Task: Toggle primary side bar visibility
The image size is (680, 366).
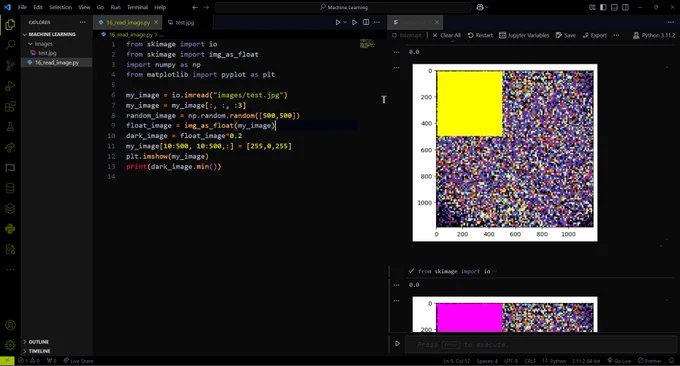Action: (603, 7)
